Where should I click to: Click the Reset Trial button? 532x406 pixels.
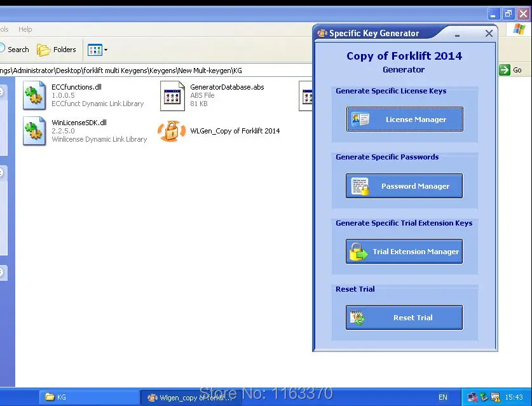point(404,318)
